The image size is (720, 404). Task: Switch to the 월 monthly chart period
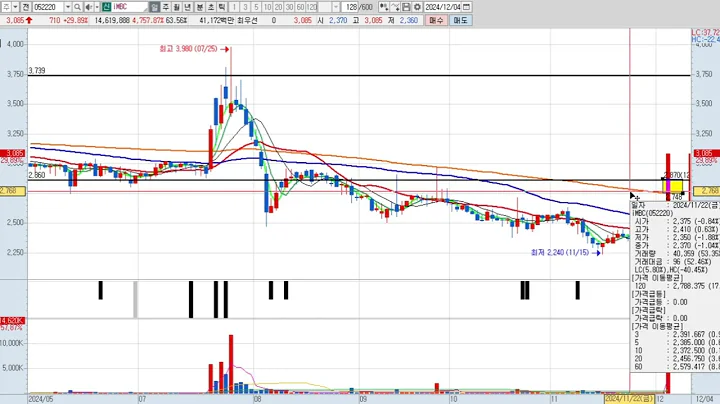point(177,7)
